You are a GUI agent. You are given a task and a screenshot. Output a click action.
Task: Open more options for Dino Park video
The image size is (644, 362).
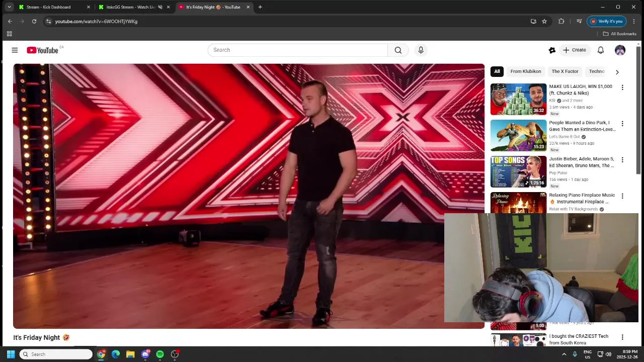pyautogui.click(x=622, y=124)
